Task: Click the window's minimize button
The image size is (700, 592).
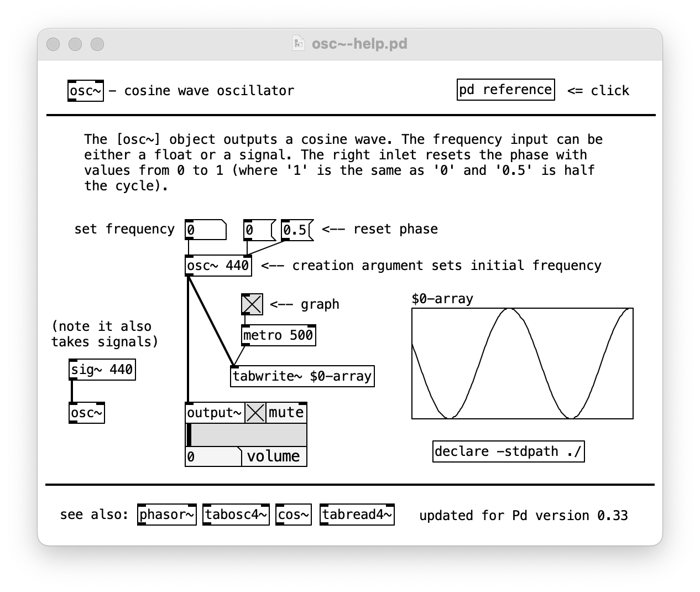Action: point(75,44)
